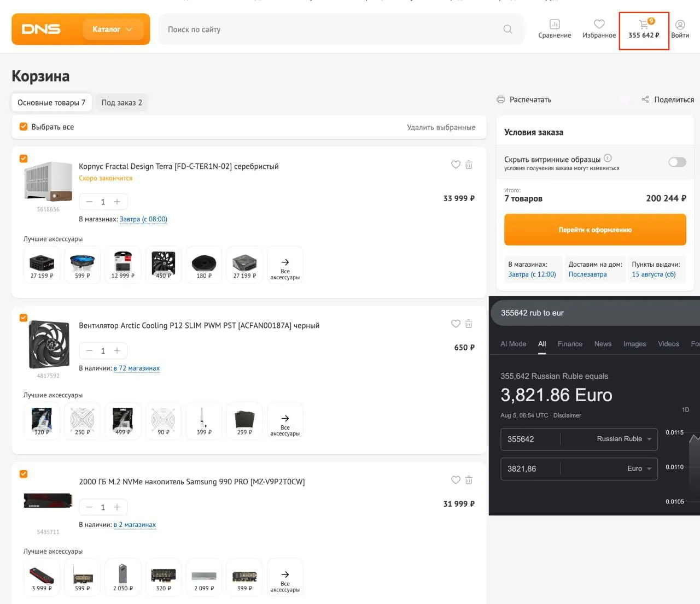This screenshot has height=604, width=700.
Task: Enable the Скрыть витринные образцы switch
Action: click(677, 162)
